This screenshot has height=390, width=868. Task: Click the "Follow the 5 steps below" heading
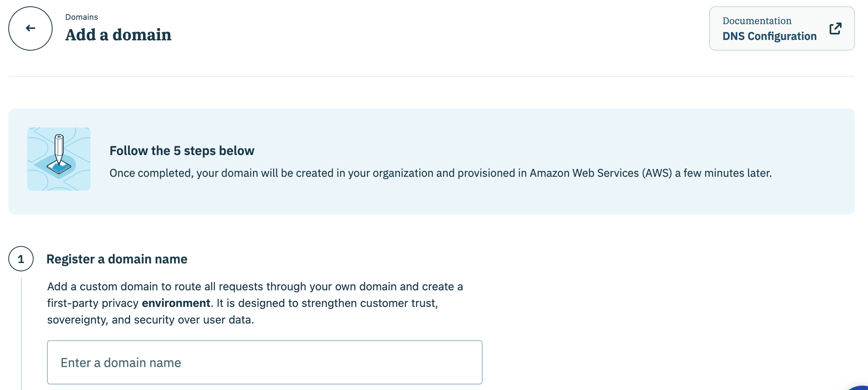182,151
